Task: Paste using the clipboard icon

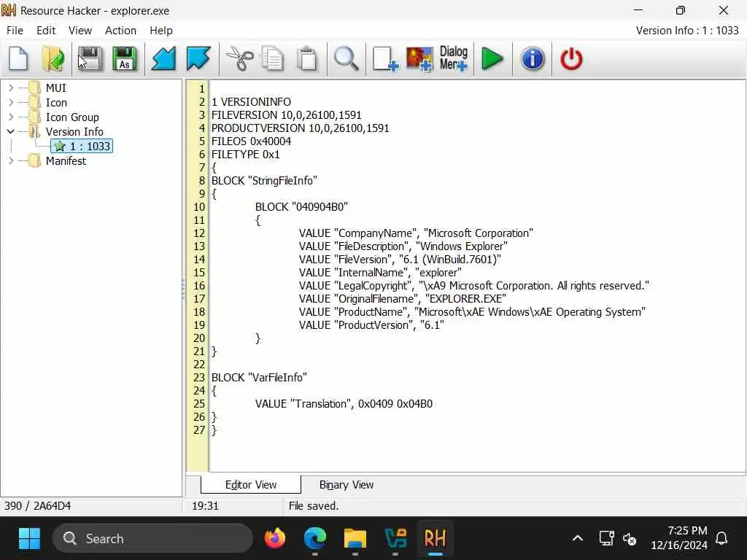Action: [307, 59]
